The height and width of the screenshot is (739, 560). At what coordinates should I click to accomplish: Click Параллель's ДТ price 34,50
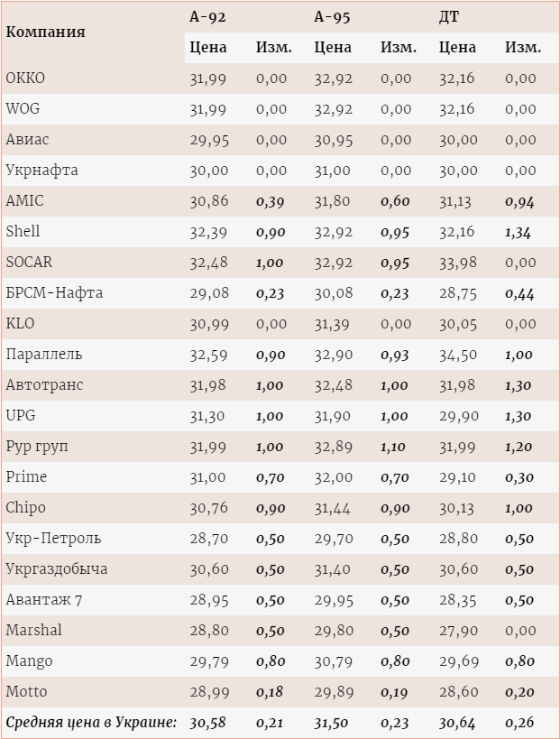tap(458, 355)
